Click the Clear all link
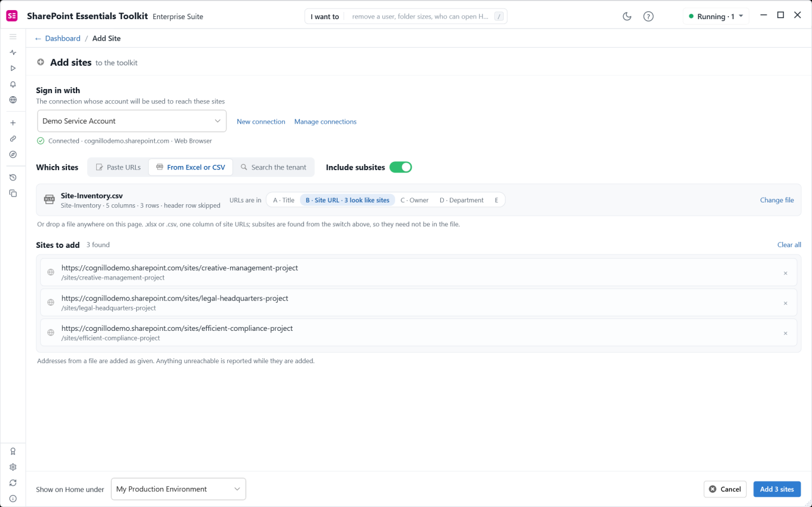Image resolution: width=812 pixels, height=507 pixels. pyautogui.click(x=789, y=245)
